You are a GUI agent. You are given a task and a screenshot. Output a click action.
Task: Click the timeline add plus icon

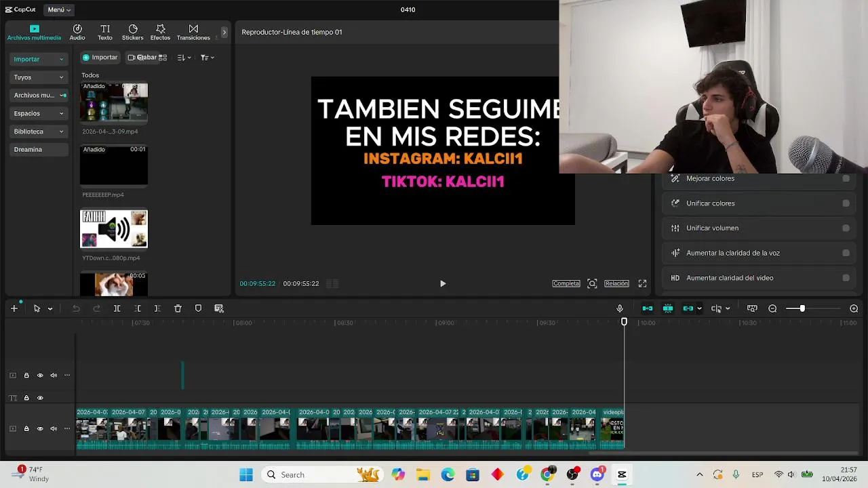click(x=14, y=308)
